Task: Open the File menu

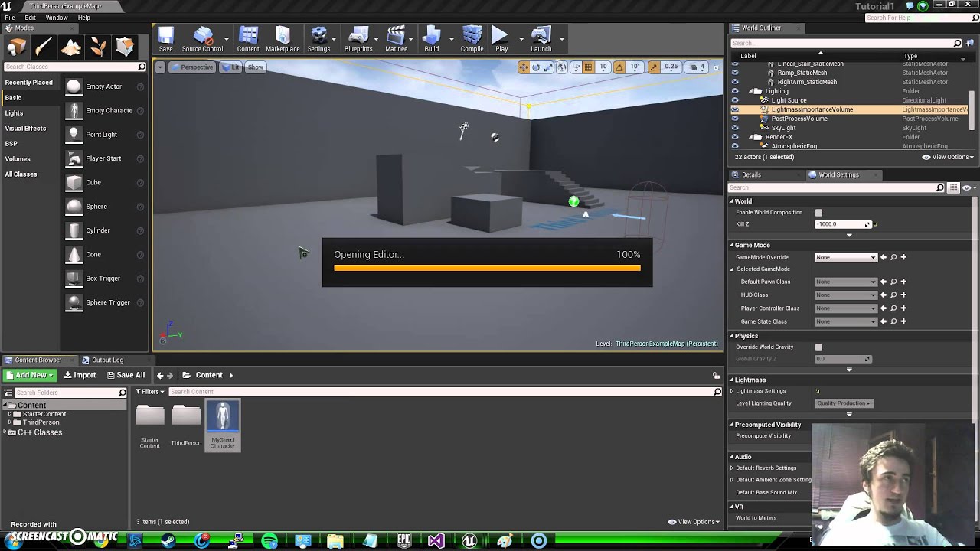Action: pos(10,18)
